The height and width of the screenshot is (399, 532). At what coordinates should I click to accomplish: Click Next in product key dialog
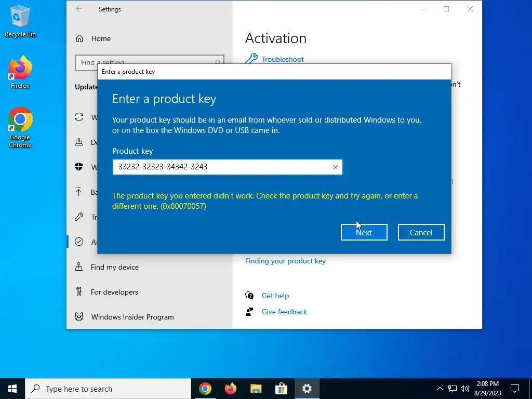point(364,232)
